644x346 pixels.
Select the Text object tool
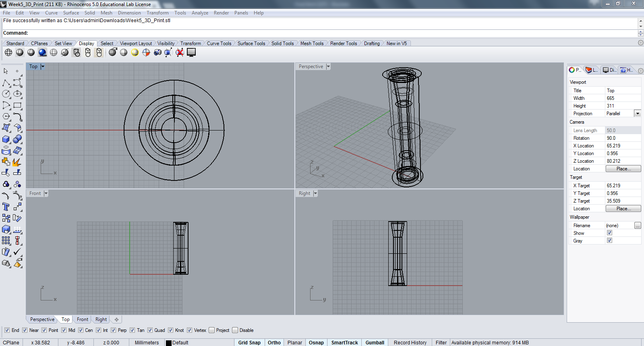pyautogui.click(x=6, y=207)
